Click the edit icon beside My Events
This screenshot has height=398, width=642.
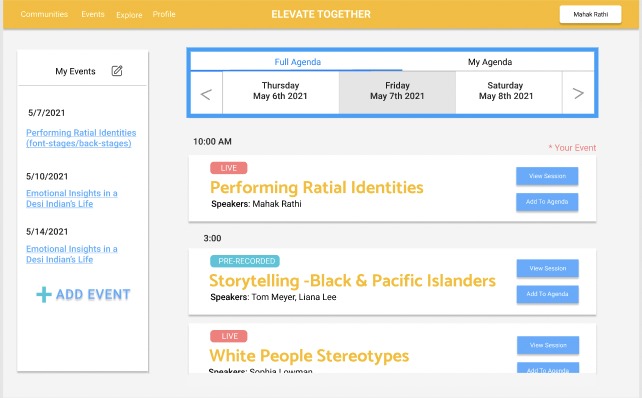tap(117, 71)
